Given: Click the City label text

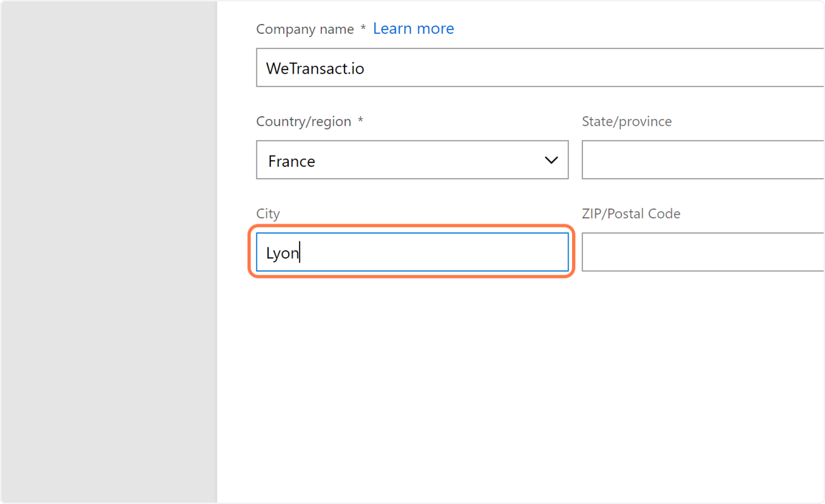Looking at the screenshot, I should [x=268, y=214].
